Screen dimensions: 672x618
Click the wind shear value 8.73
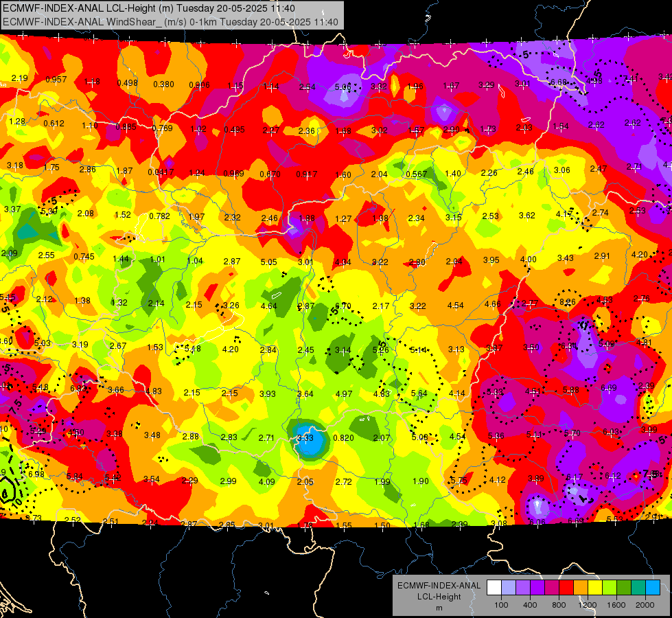[x=34, y=518]
